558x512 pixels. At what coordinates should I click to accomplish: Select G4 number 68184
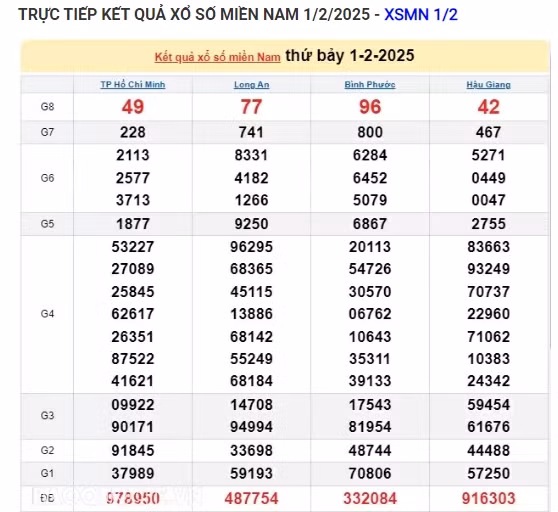pos(252,381)
